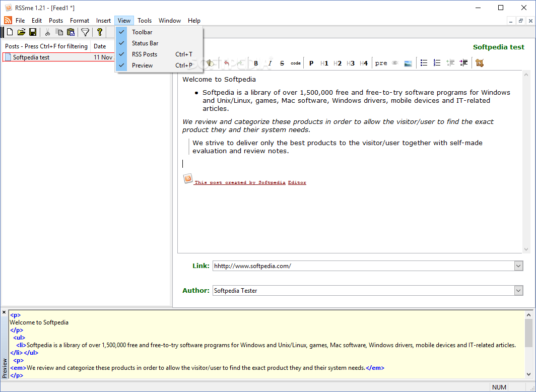Click the yellow Help question mark icon
Screen dimensions: 536x392
click(99, 32)
